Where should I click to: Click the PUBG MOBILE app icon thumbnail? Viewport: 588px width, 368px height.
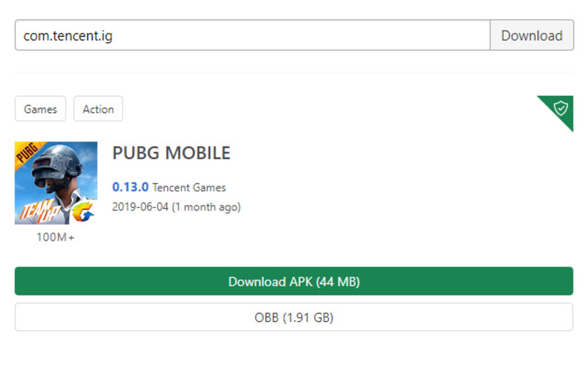pos(56,183)
